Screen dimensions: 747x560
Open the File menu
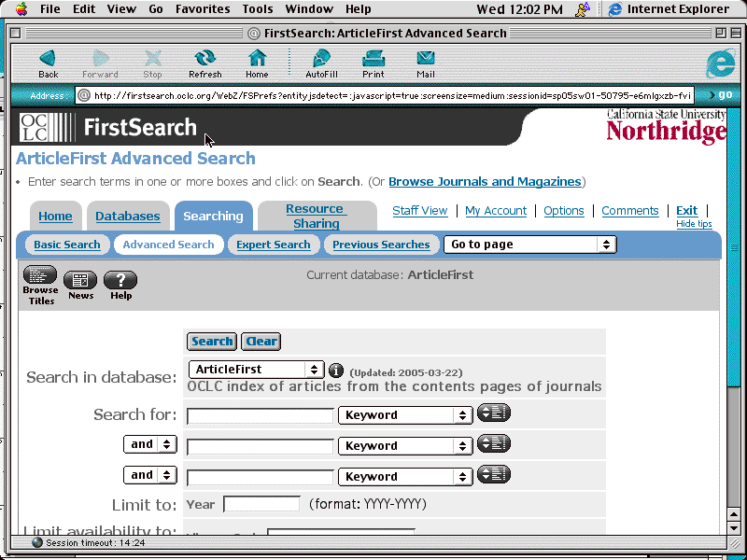click(x=50, y=9)
